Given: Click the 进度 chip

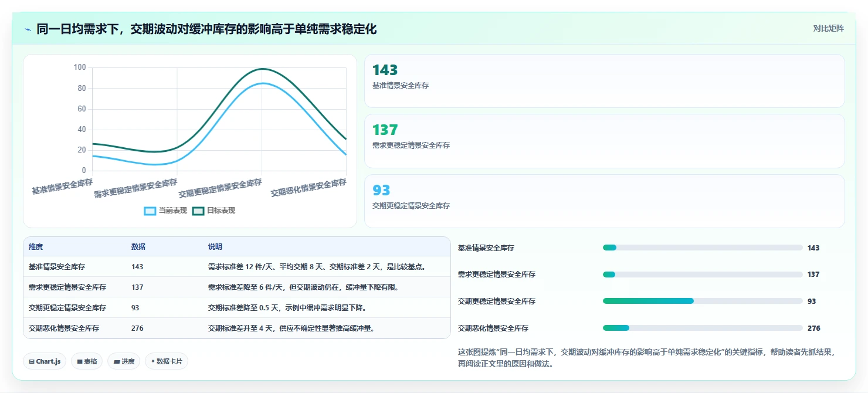Looking at the screenshot, I should click(x=124, y=361).
